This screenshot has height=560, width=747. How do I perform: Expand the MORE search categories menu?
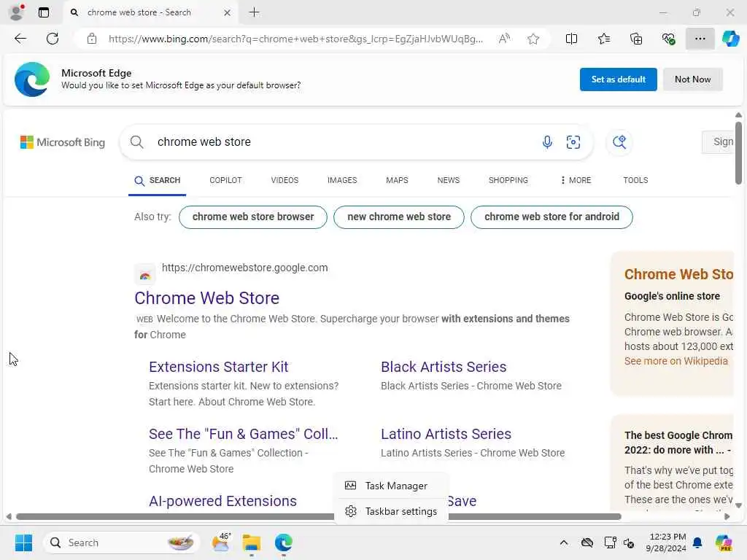pyautogui.click(x=576, y=181)
